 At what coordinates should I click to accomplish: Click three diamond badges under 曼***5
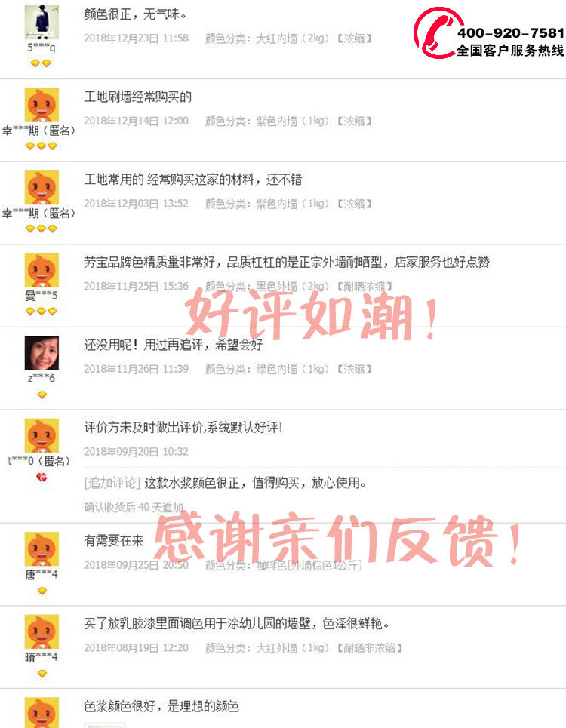tap(42, 311)
